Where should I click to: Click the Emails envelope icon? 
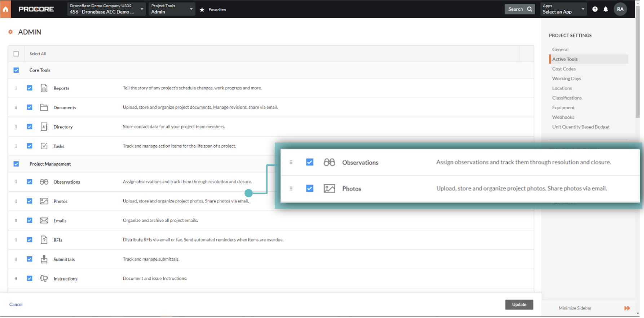tap(44, 221)
